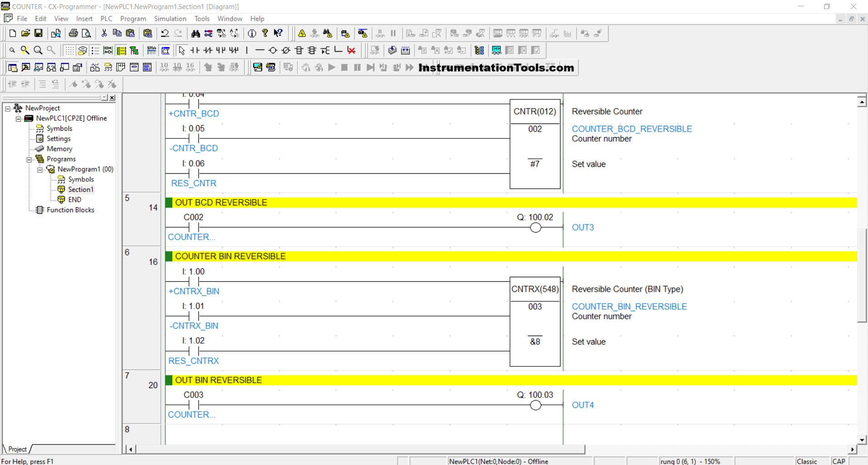The height and width of the screenshot is (465, 868).
Task: Toggle Show Rung Comments button
Action: [x=82, y=50]
